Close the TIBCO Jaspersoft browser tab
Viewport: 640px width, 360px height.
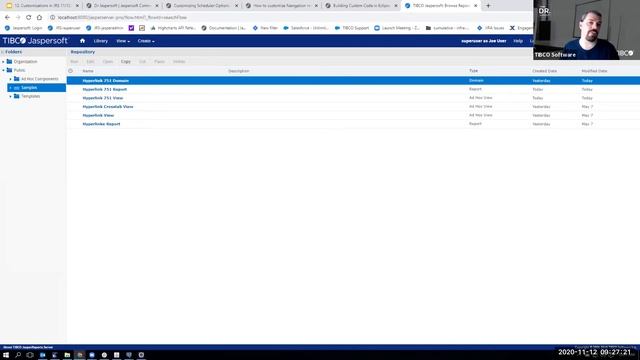476,6
